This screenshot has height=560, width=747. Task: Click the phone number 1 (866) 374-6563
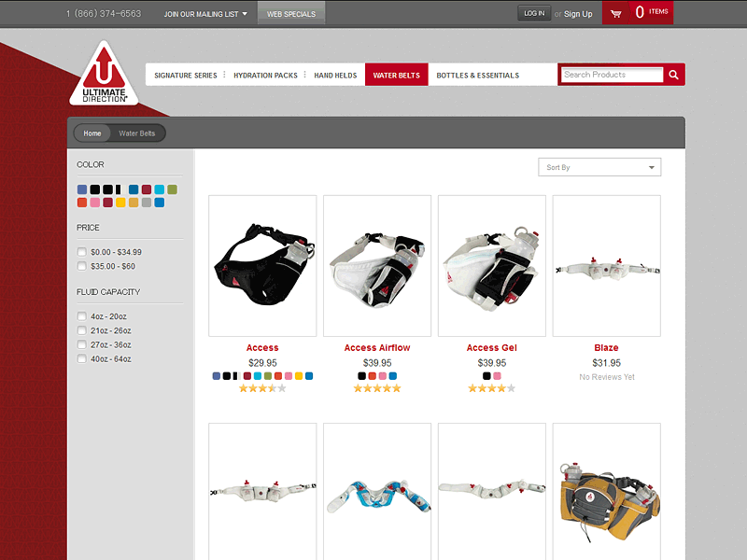pyautogui.click(x=104, y=14)
